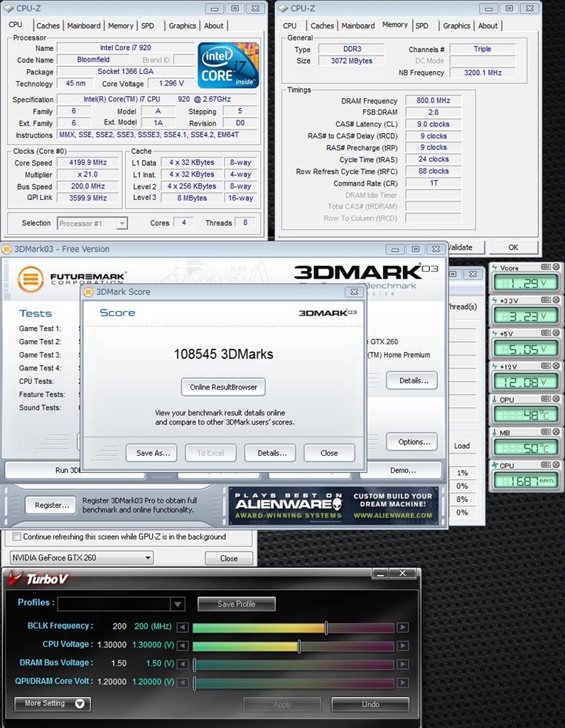Minimize the TurboV window

(380, 574)
